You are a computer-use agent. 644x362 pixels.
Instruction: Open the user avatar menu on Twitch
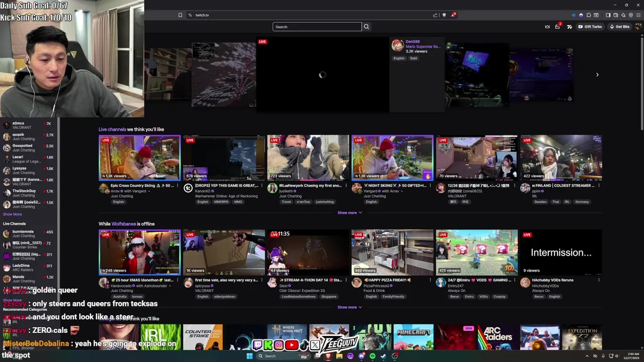coord(638,27)
